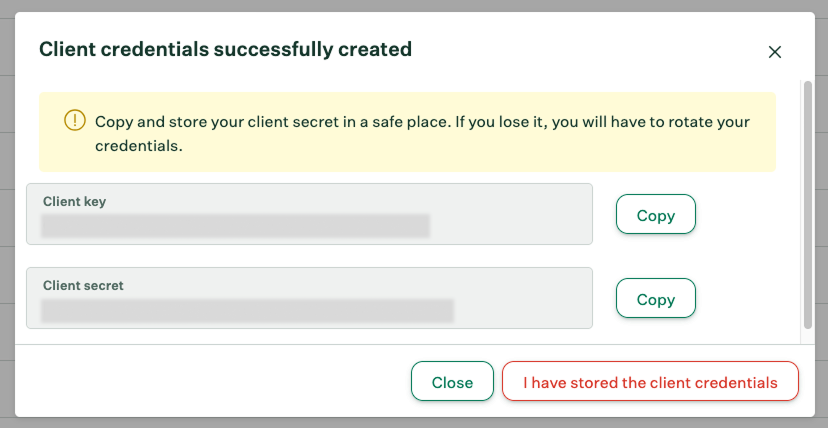Dismiss the dialog with the X icon
Image resolution: width=828 pixels, height=428 pixels.
point(774,52)
